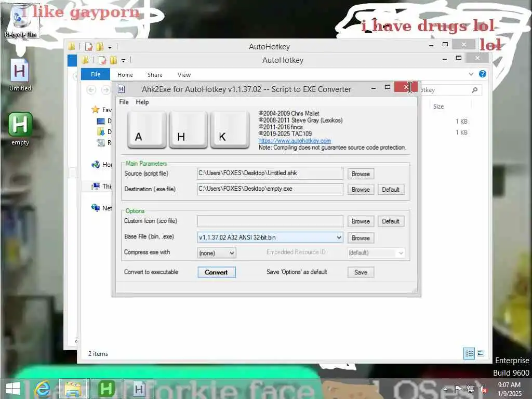This screenshot has width=532, height=399.
Task: Open Quick Access Toolbar dropdown in front Explorer
Action: point(124,61)
